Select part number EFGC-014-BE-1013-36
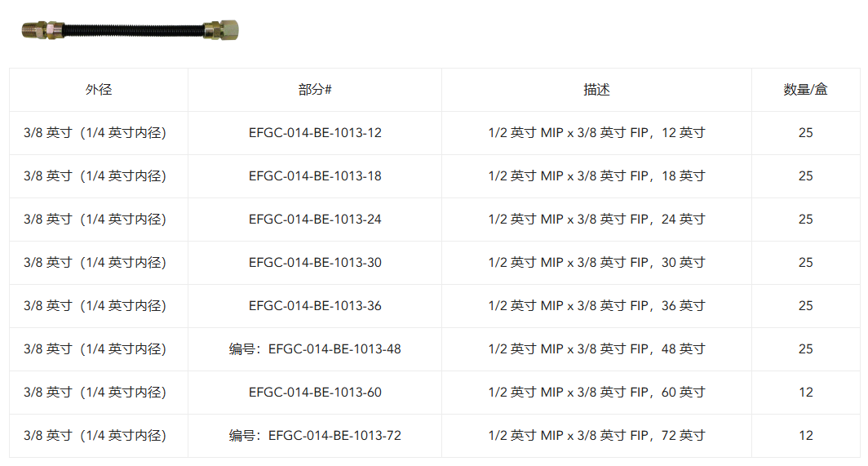Viewport: 868px width, 466px height. (x=315, y=306)
